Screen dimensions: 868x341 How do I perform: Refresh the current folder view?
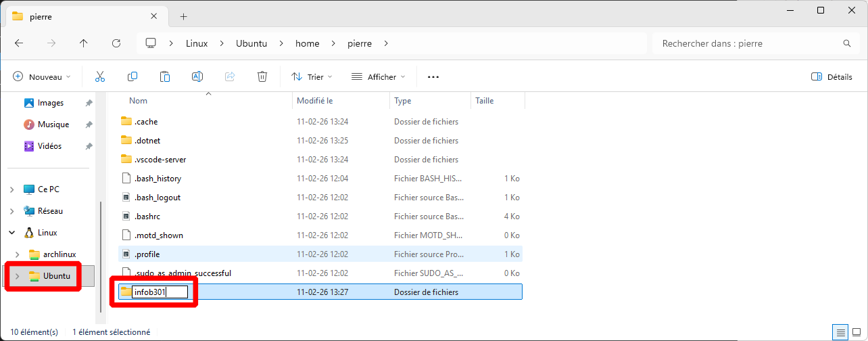pyautogui.click(x=116, y=43)
